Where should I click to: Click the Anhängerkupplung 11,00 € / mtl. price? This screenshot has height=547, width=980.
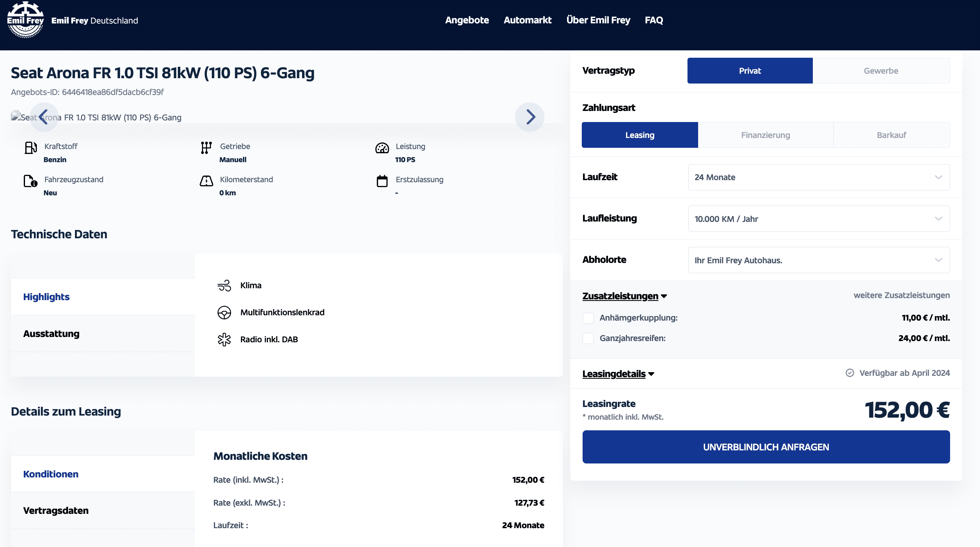point(926,318)
